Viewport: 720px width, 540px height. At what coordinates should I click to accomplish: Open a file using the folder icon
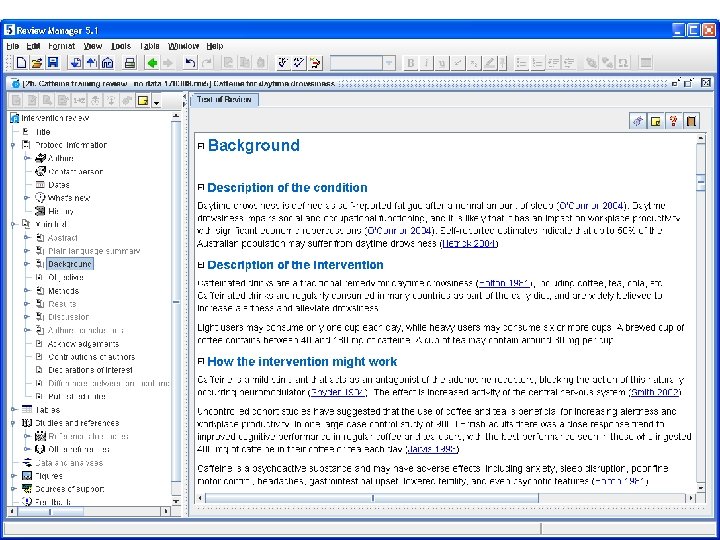click(x=37, y=63)
